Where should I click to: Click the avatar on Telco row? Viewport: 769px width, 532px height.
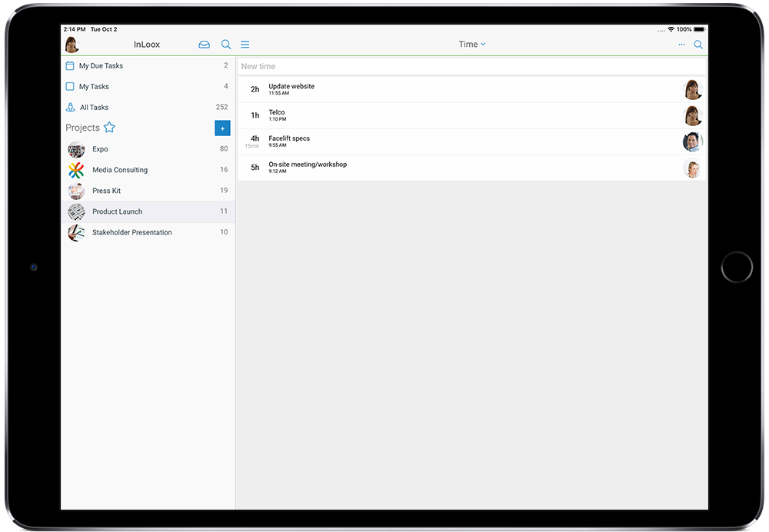pyautogui.click(x=693, y=116)
